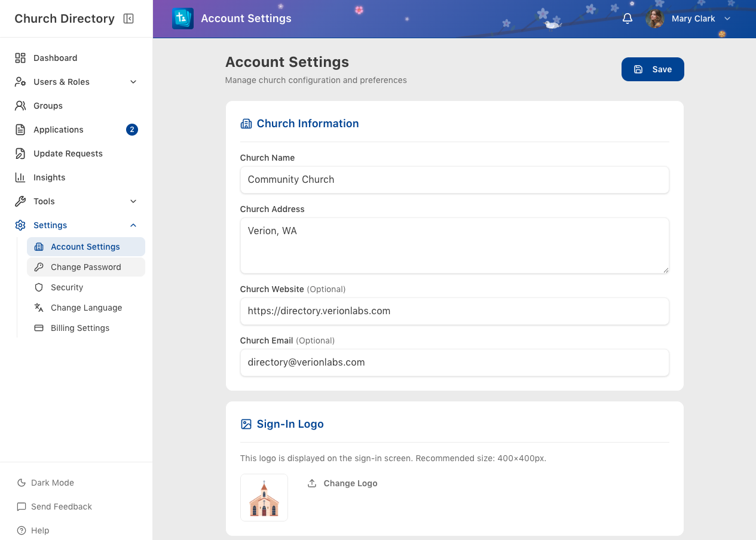The width and height of the screenshot is (756, 540).
Task: Open the Groups page
Action: [x=76, y=106]
